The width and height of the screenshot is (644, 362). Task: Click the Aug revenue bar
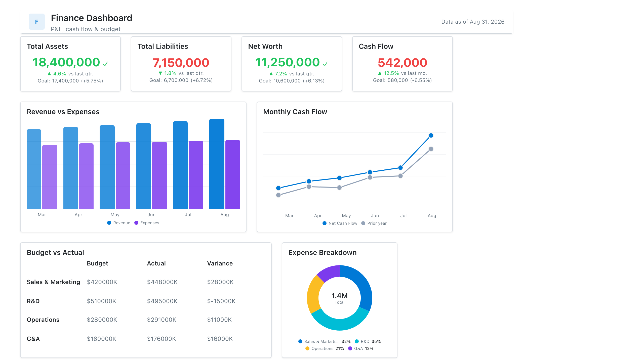[x=217, y=164]
